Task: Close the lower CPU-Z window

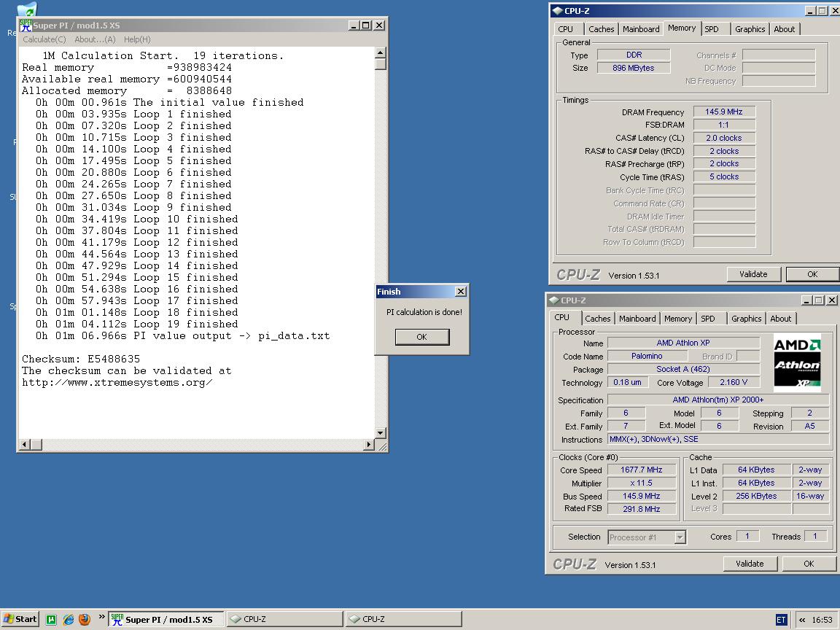Action: 831,300
